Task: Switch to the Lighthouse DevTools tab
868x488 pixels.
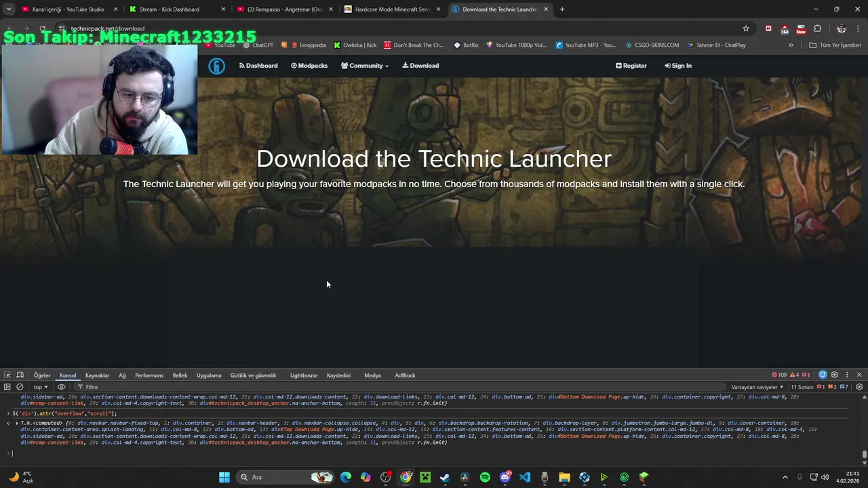Action: click(304, 375)
